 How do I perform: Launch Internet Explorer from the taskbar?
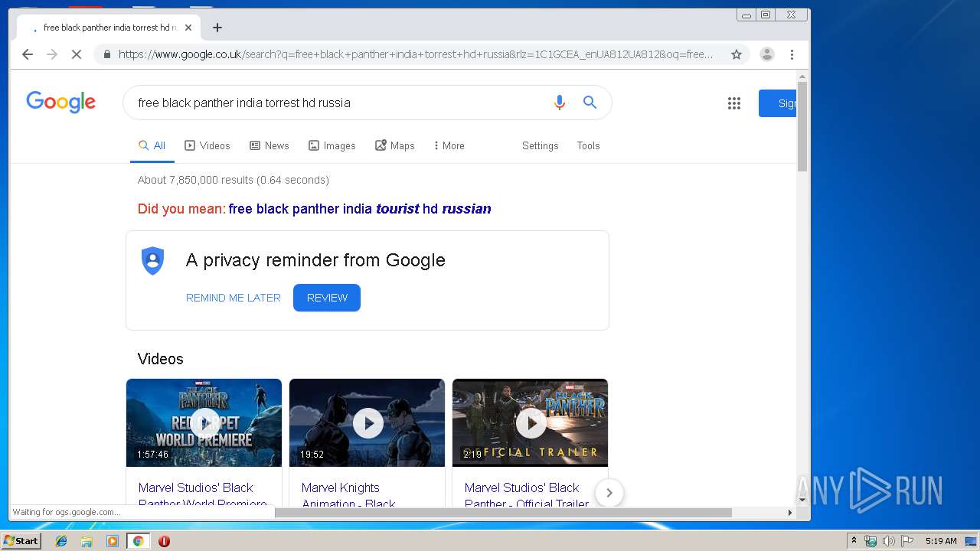tap(61, 541)
